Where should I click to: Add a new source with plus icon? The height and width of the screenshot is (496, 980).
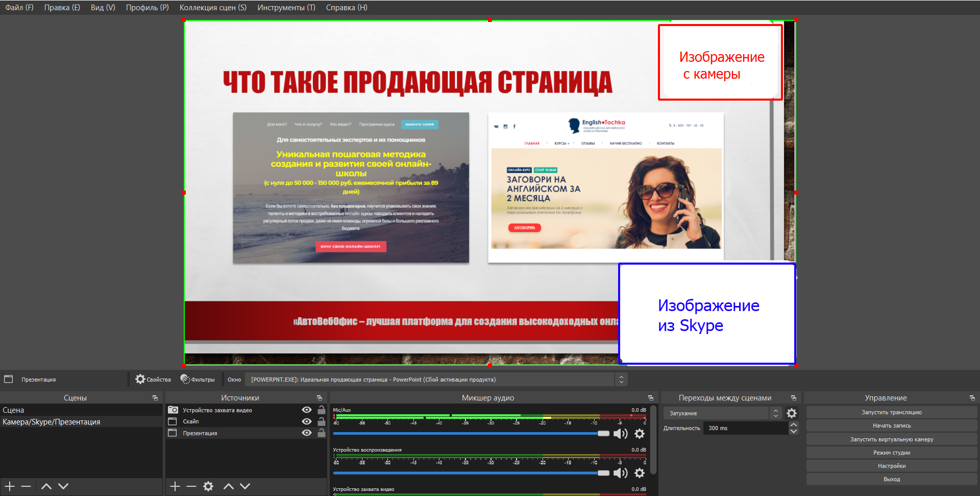[175, 486]
